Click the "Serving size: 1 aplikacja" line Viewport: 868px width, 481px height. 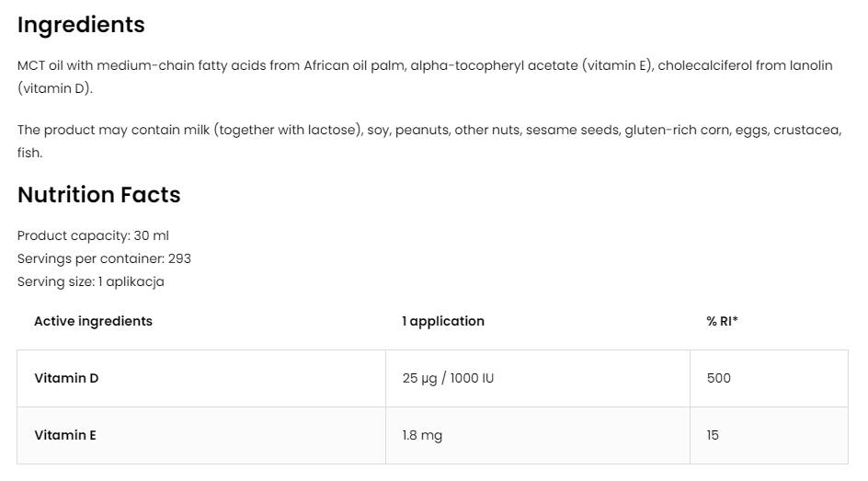(90, 281)
